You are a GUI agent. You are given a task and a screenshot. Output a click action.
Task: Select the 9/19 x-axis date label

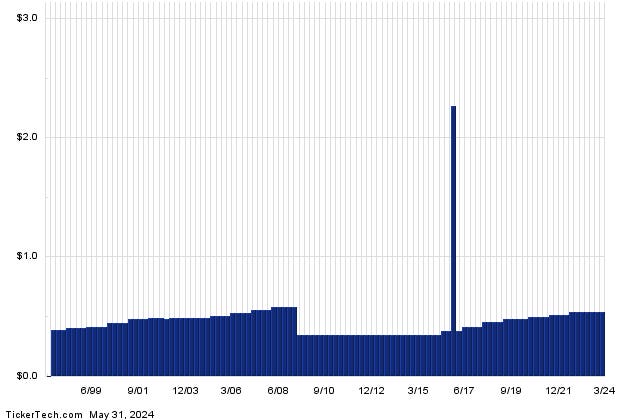coord(511,391)
